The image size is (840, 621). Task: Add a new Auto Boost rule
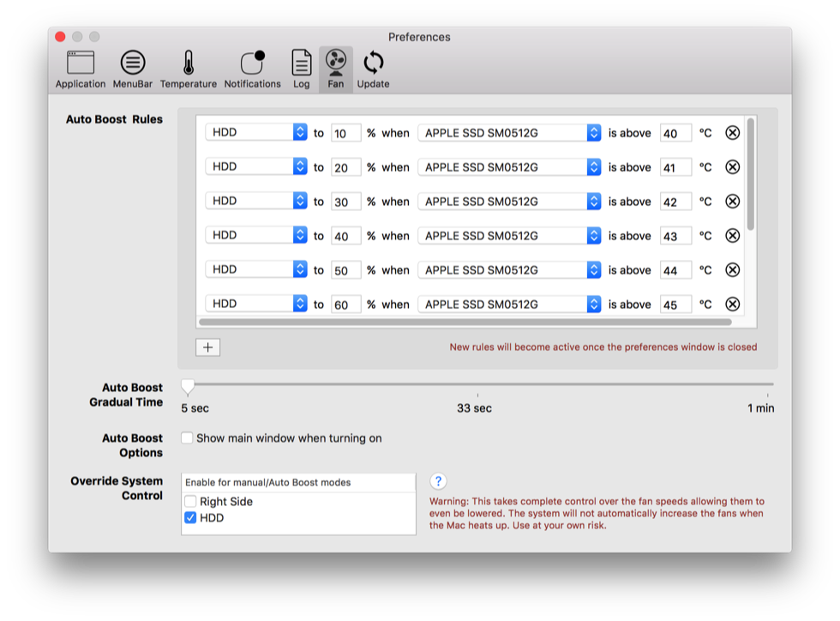point(207,347)
